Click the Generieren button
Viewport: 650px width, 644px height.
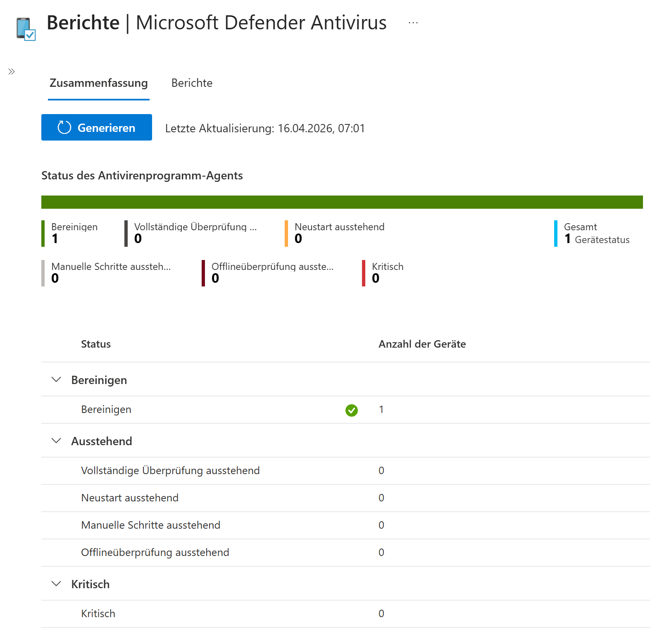[x=97, y=127]
